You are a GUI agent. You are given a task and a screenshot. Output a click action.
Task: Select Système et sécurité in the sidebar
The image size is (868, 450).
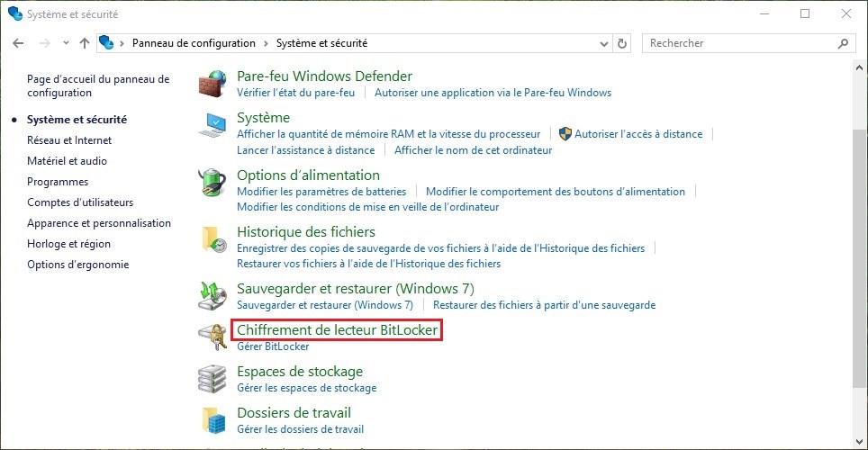(77, 120)
